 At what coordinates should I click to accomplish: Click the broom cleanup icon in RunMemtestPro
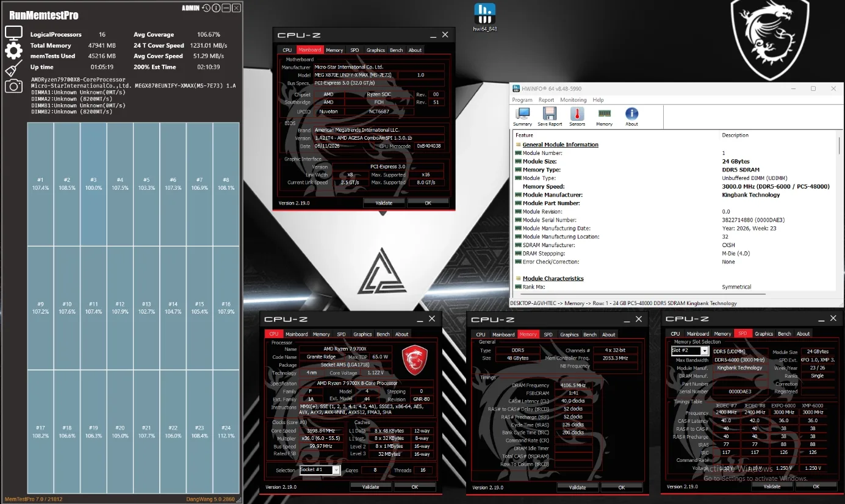pos(13,68)
